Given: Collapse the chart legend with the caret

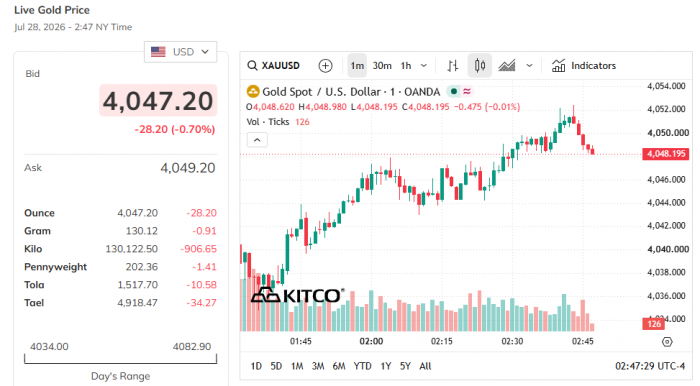Looking at the screenshot, I should point(257,140).
